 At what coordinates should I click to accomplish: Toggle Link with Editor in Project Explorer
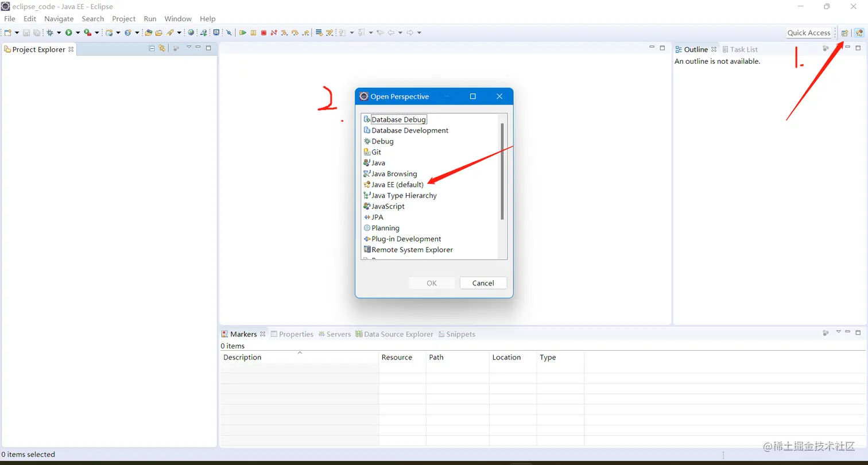pyautogui.click(x=162, y=49)
